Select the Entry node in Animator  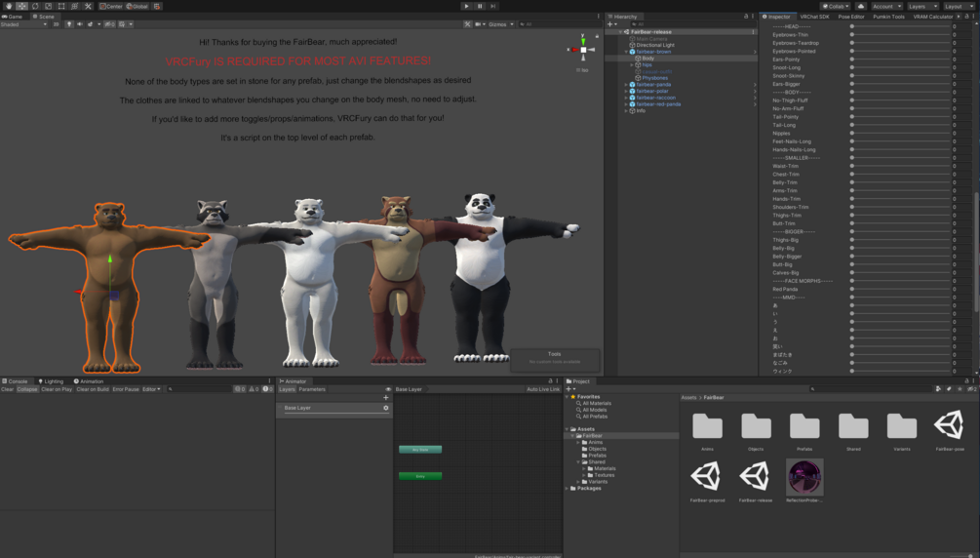(x=420, y=476)
